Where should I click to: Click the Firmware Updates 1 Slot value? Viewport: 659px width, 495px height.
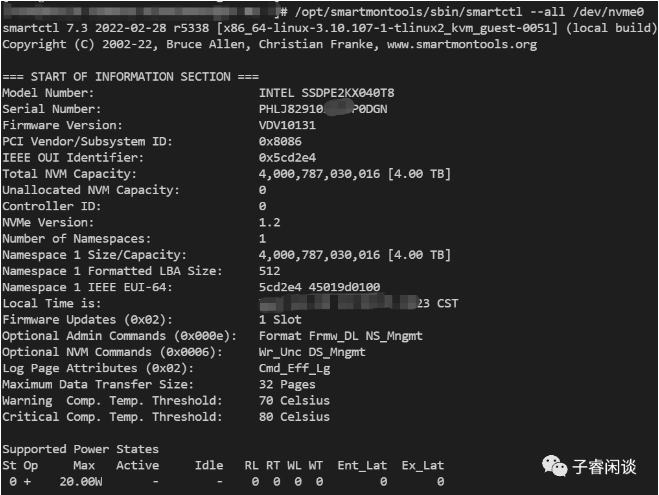click(x=280, y=319)
